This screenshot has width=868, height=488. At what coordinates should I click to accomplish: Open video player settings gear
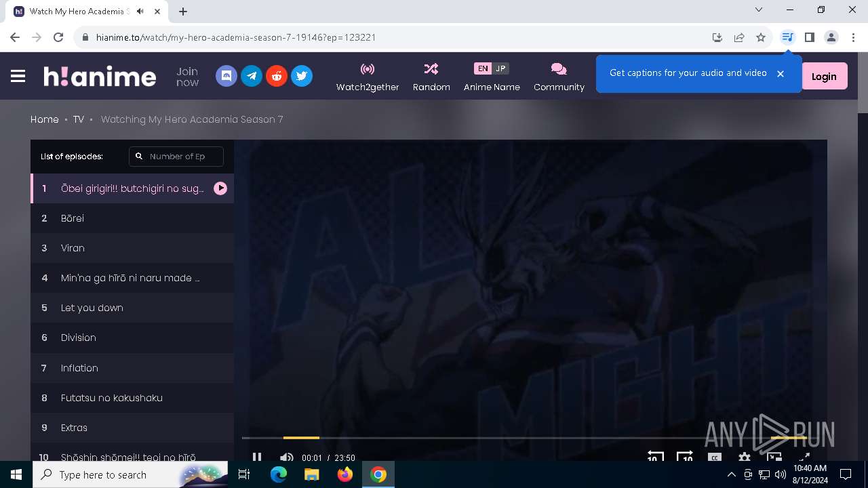click(x=744, y=457)
